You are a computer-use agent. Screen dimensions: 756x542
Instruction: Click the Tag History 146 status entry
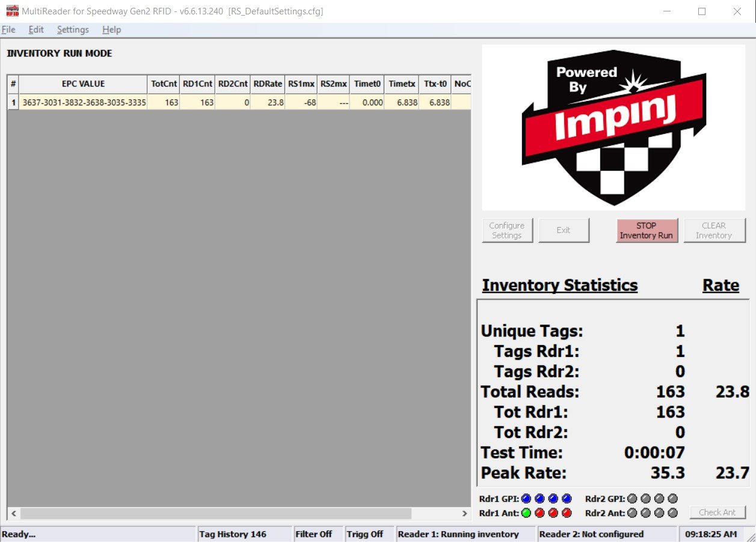pos(244,534)
